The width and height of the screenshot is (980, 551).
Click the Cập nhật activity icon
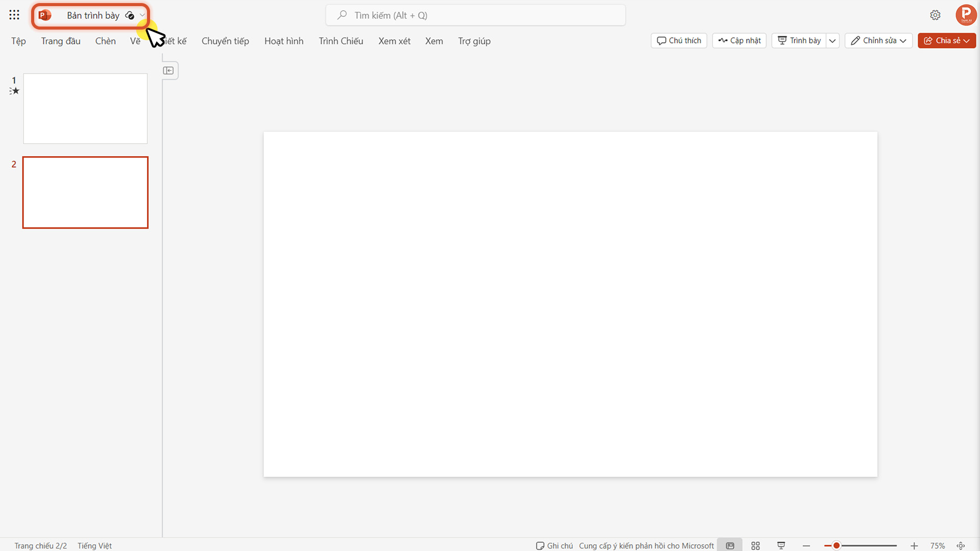pyautogui.click(x=722, y=40)
